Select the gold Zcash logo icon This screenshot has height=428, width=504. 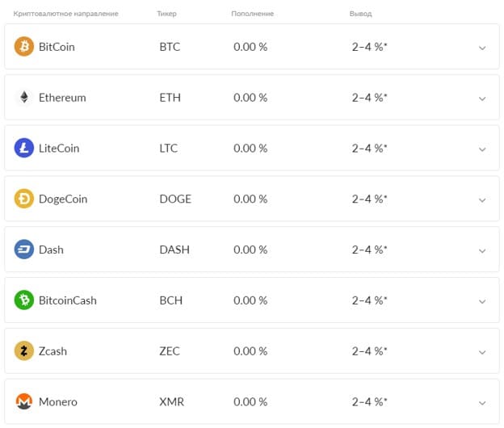[x=24, y=351]
